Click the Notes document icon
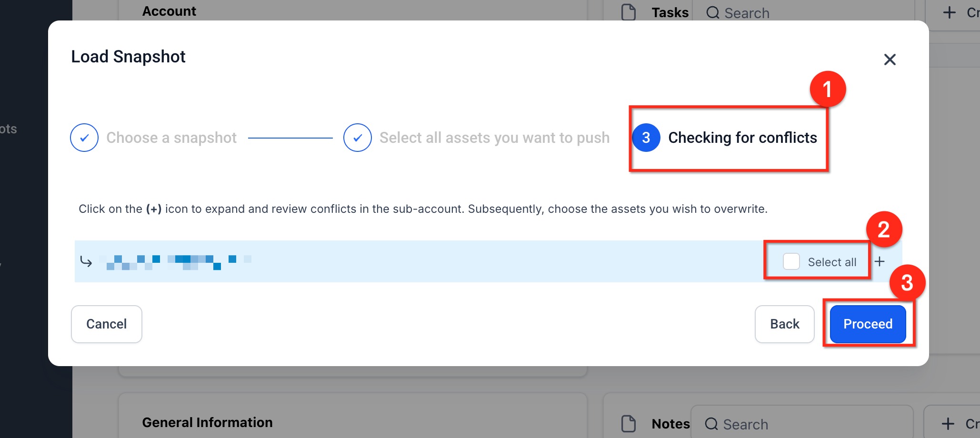Viewport: 980px width, 438px height. 629,423
